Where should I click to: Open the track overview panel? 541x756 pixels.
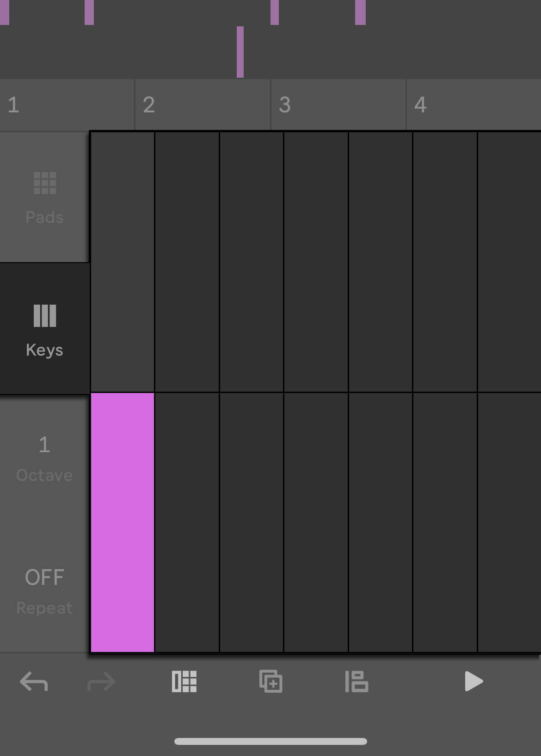click(x=356, y=682)
